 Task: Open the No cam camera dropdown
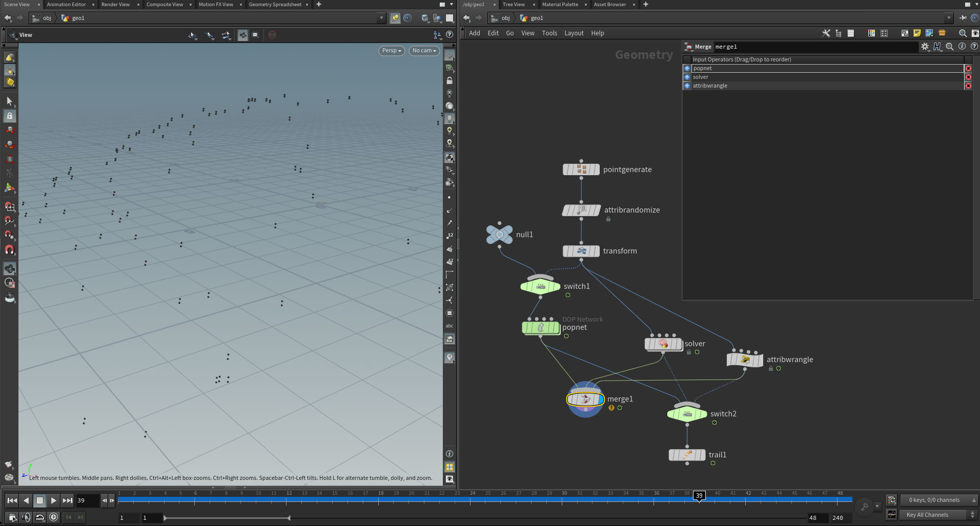(x=424, y=51)
